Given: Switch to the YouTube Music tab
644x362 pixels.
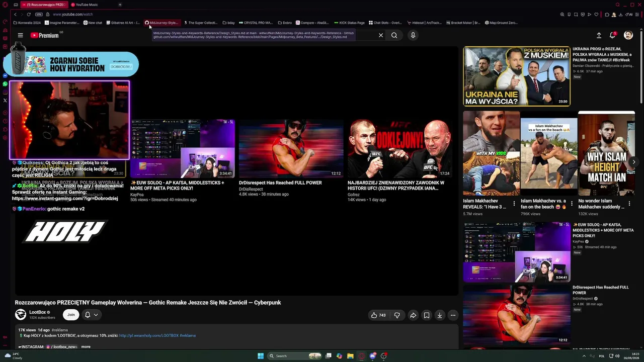Looking at the screenshot, I should coord(87,5).
